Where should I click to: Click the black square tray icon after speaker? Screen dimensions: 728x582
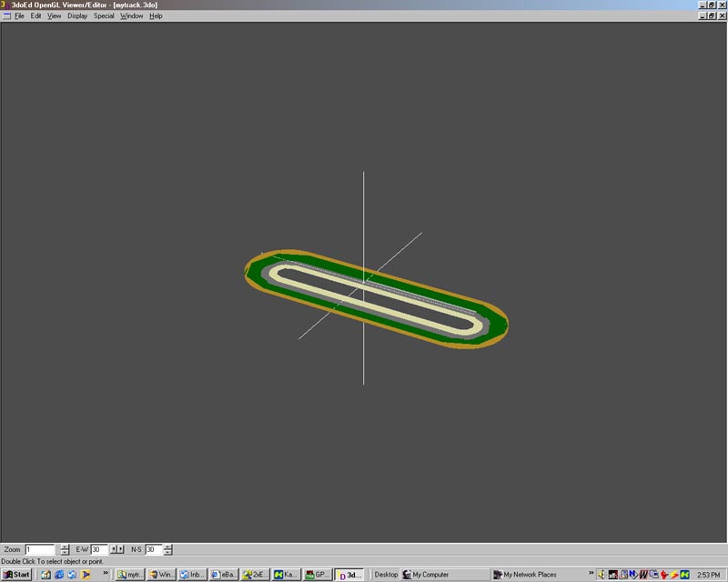(612, 575)
